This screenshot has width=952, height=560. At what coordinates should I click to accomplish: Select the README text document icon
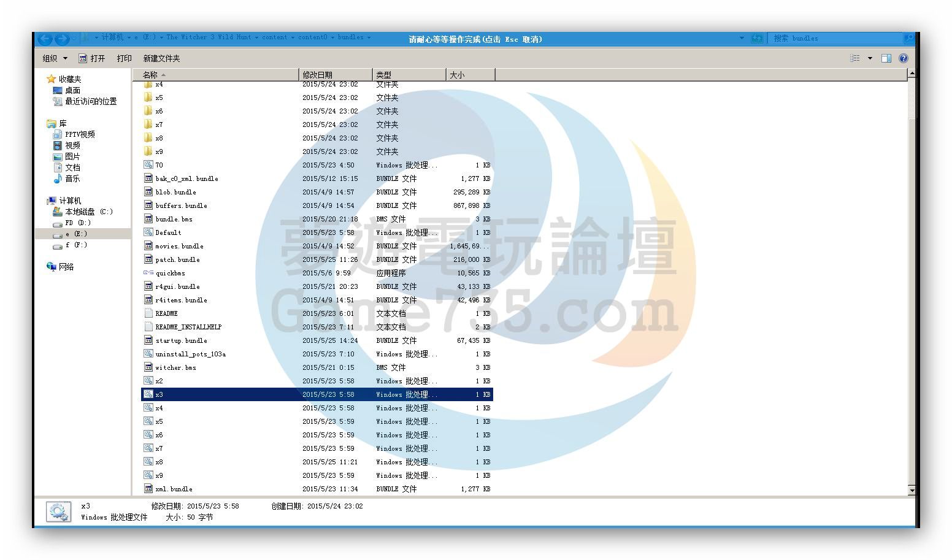[148, 313]
